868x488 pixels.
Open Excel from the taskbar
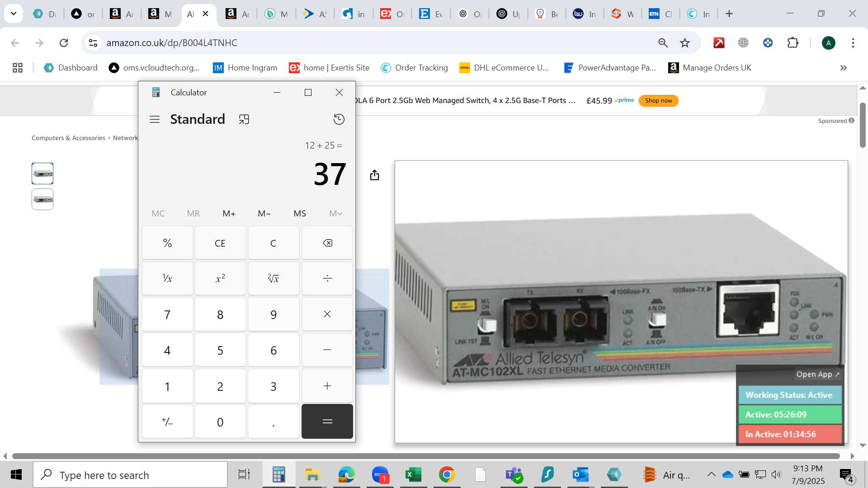(x=413, y=475)
